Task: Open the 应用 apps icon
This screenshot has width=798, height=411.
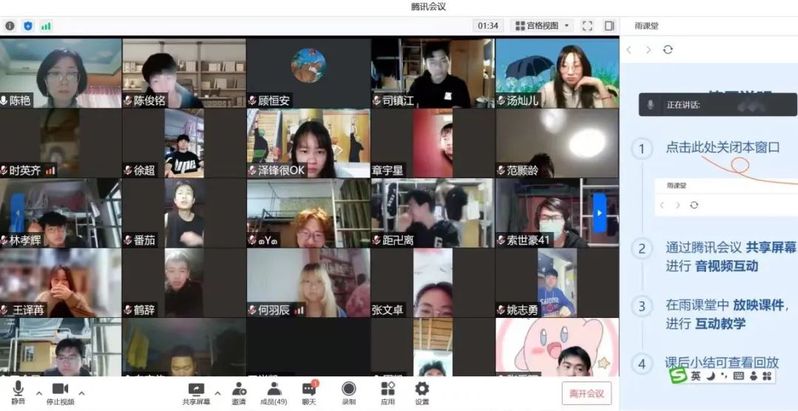Action: [x=387, y=391]
